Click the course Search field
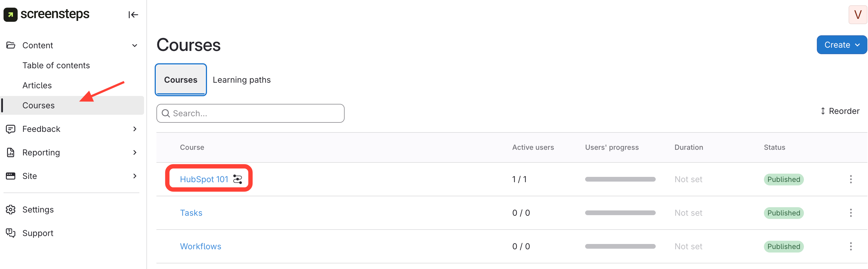This screenshot has height=269, width=868. click(250, 113)
